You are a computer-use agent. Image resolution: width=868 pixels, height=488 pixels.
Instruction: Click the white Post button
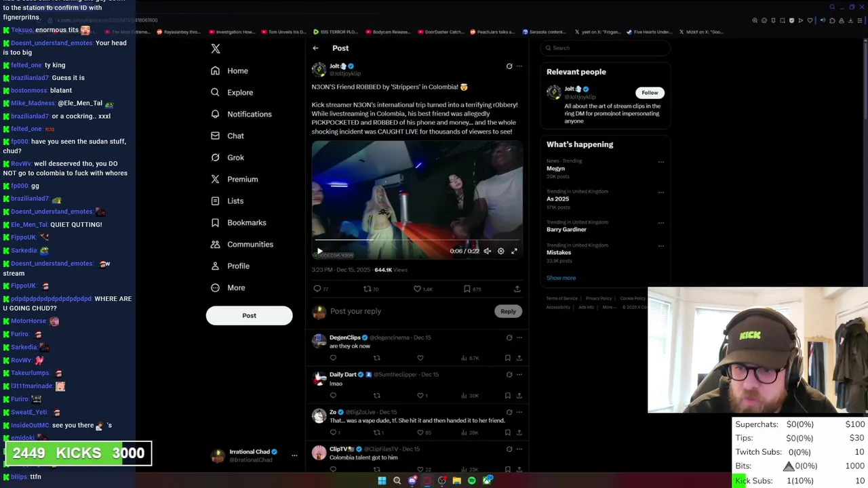pos(249,315)
